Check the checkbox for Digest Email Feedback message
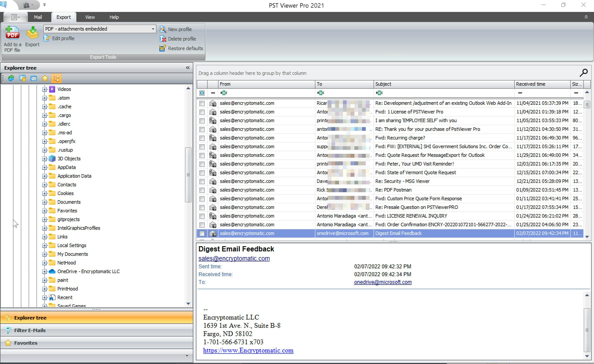 click(202, 233)
